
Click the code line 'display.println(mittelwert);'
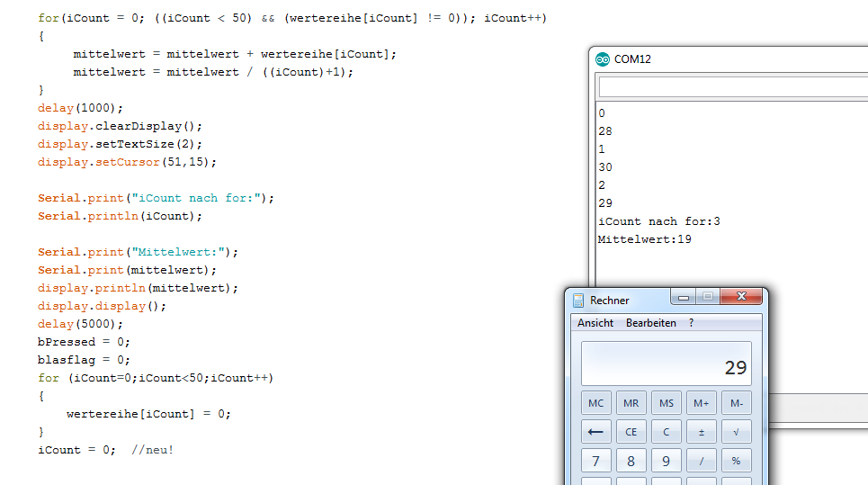(138, 288)
